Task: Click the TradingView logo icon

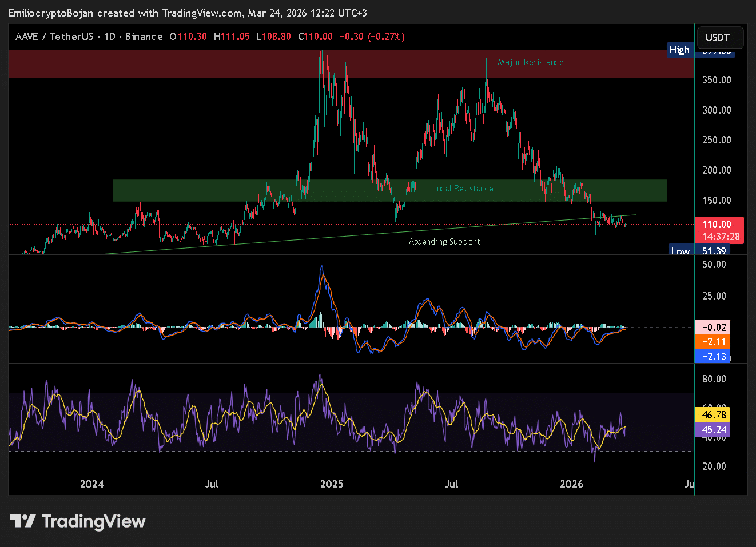Action: pos(23,521)
